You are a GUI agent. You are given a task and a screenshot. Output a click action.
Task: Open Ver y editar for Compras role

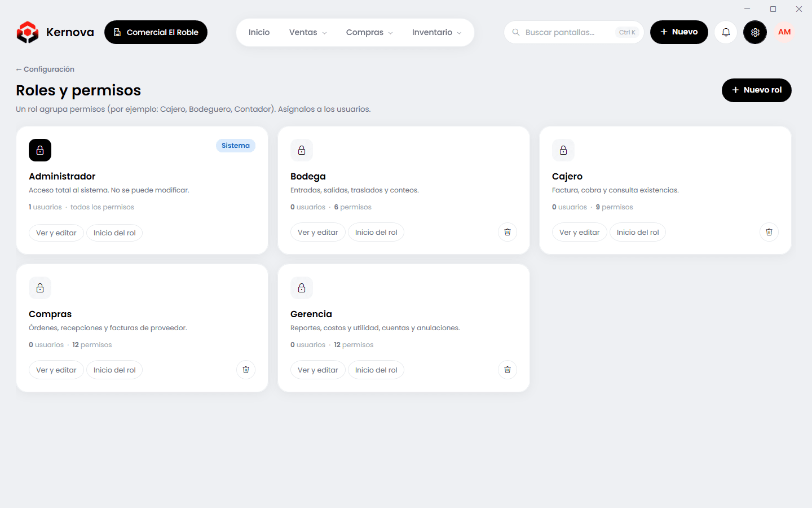click(x=56, y=370)
